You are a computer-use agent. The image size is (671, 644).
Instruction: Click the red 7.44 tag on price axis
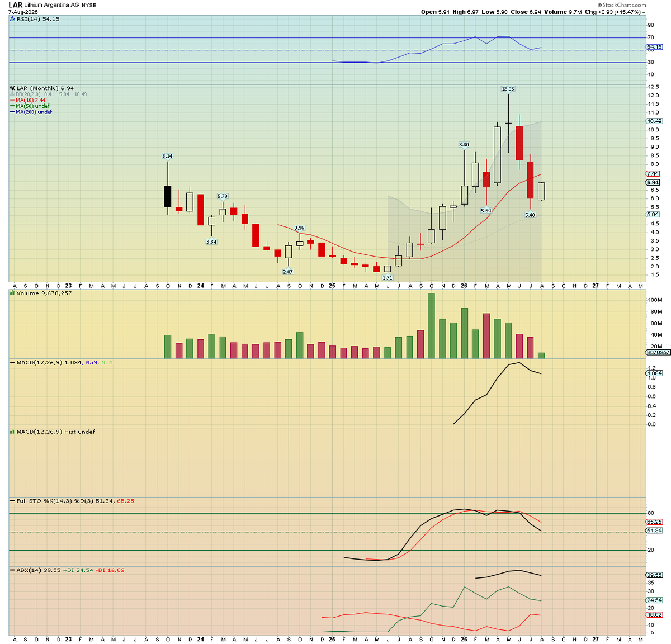point(653,174)
